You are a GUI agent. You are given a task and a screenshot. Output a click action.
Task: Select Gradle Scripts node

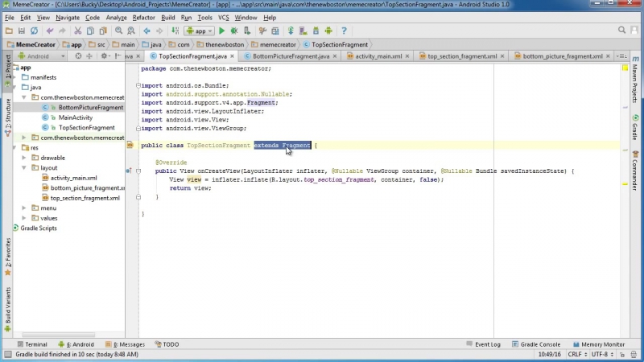(x=39, y=228)
